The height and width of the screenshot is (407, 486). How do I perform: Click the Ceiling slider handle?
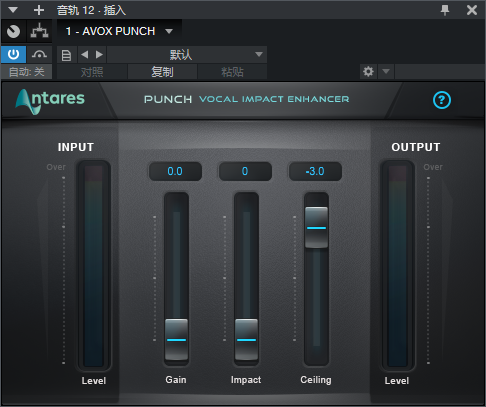pyautogui.click(x=316, y=228)
